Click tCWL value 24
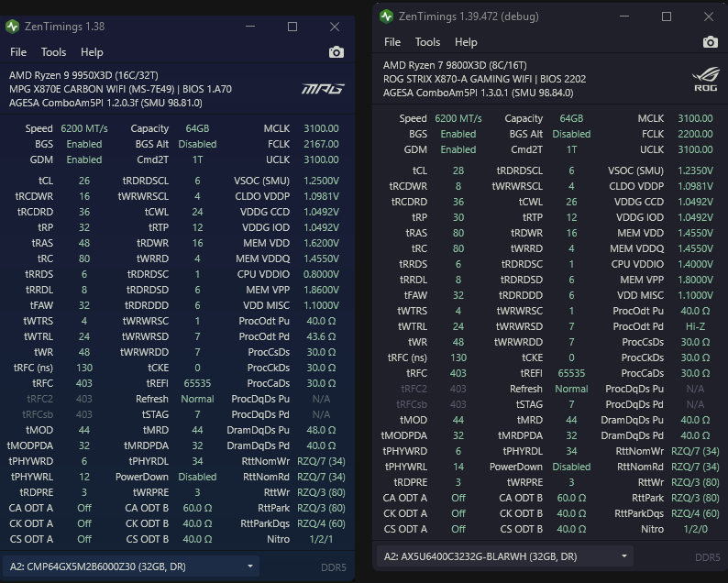The height and width of the screenshot is (583, 728). tap(197, 212)
